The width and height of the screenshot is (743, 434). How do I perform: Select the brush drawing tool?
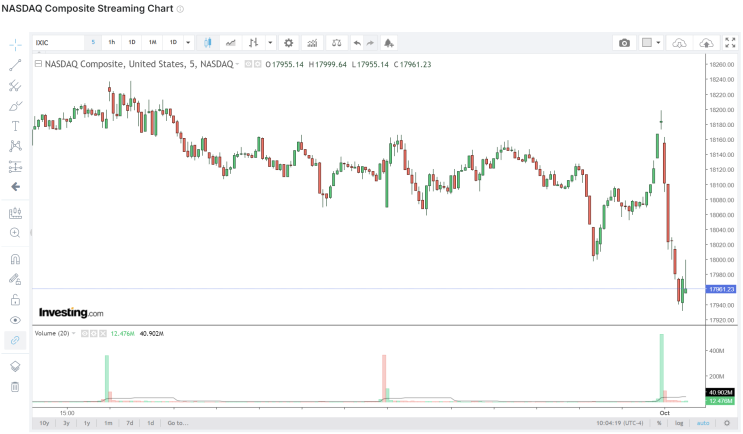click(15, 106)
